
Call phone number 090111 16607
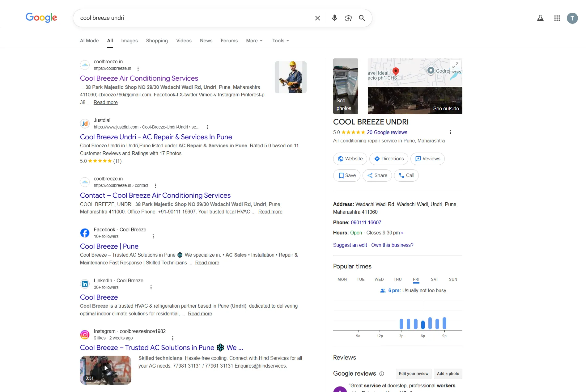point(366,222)
